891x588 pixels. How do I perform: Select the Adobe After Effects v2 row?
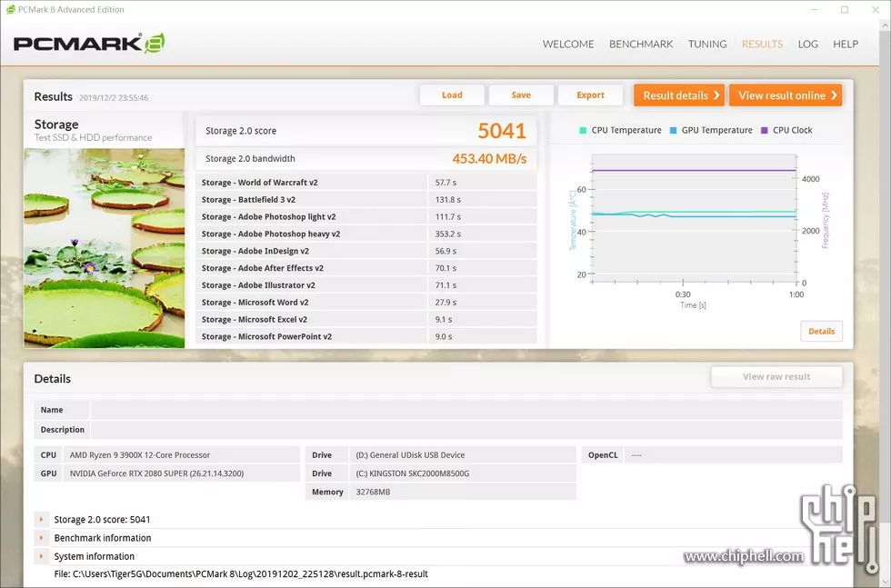point(365,267)
